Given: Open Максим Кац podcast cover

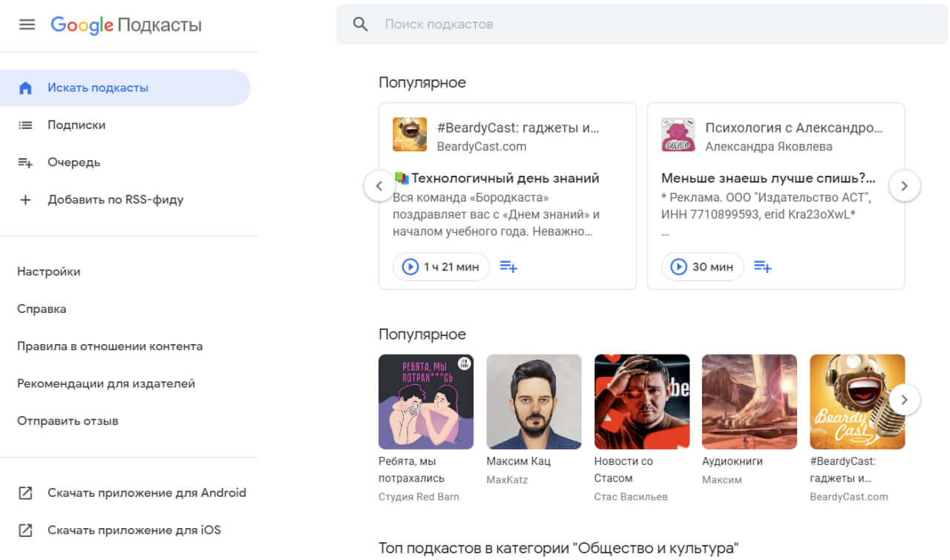Looking at the screenshot, I should pyautogui.click(x=534, y=401).
